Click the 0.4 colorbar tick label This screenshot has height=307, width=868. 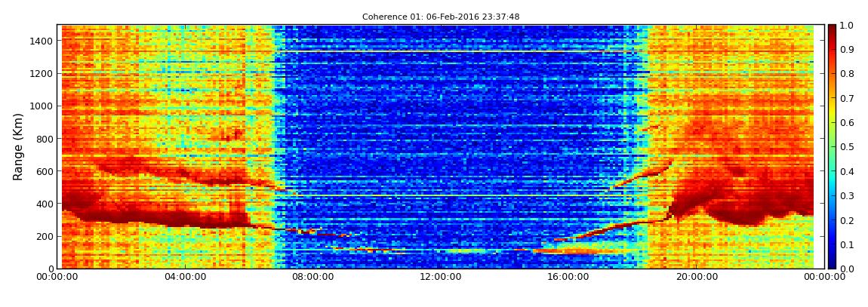click(848, 171)
